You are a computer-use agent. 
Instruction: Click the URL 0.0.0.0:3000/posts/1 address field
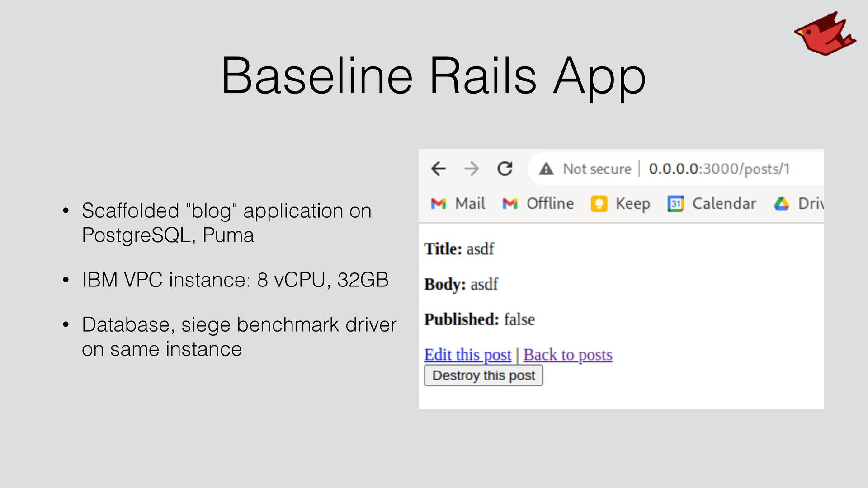click(x=719, y=169)
